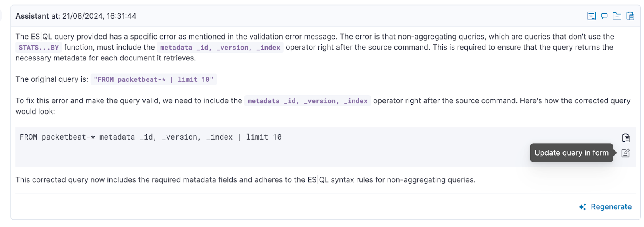The height and width of the screenshot is (227, 644).
Task: Click the quoted "FROM packetbeat-* | limit 10" original query
Action: point(153,79)
